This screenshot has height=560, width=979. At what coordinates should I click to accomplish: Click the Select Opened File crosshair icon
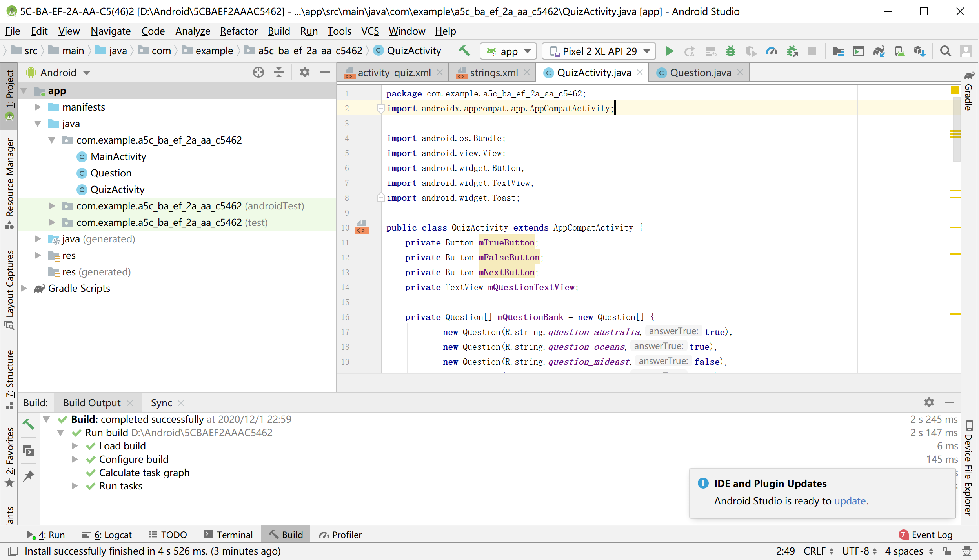click(x=258, y=72)
